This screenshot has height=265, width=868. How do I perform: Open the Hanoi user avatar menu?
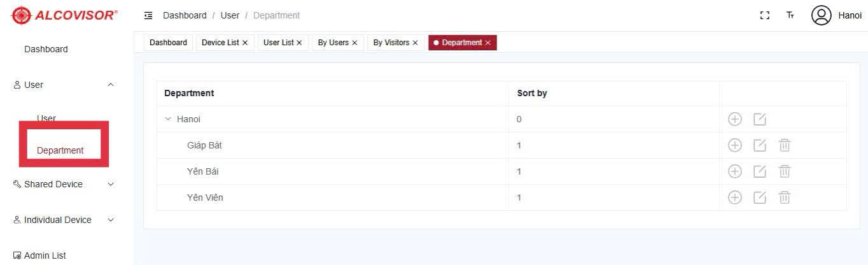(822, 15)
